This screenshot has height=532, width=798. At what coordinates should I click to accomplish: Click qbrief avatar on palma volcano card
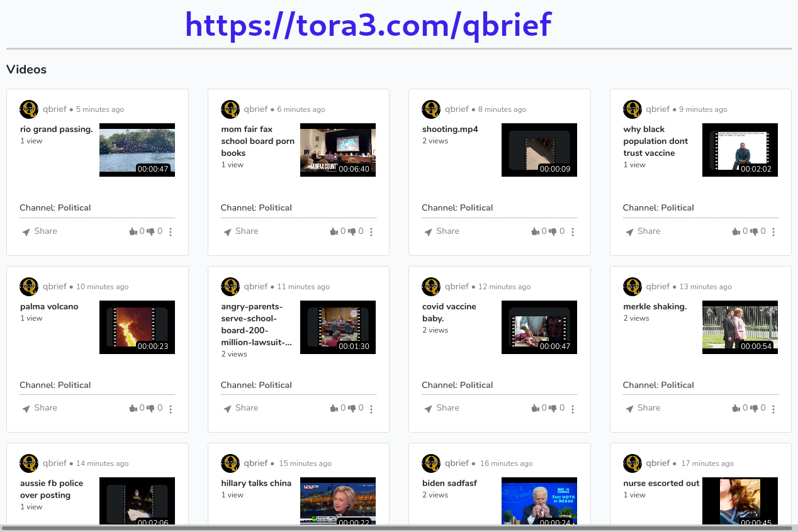(29, 287)
